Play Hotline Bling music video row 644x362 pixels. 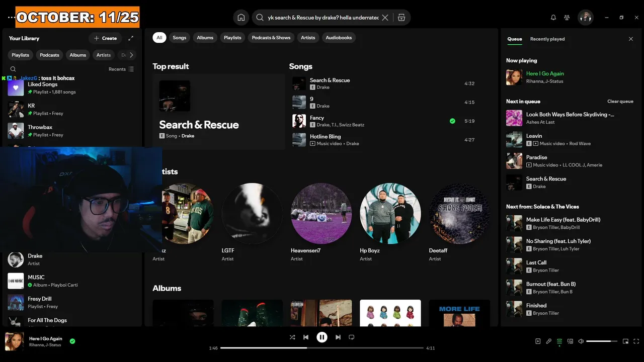[384, 140]
